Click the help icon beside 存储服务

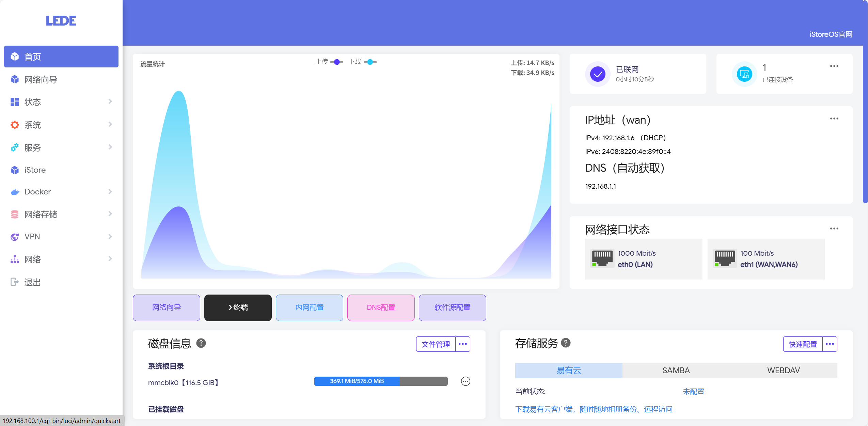pyautogui.click(x=566, y=343)
